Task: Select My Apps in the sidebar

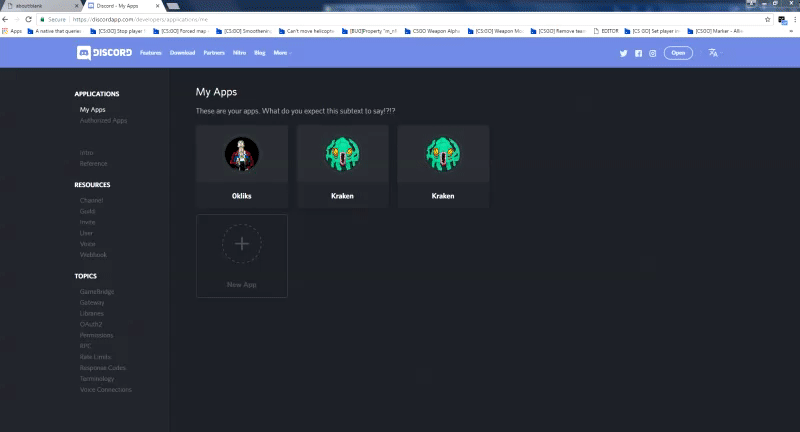Action: tap(92, 110)
